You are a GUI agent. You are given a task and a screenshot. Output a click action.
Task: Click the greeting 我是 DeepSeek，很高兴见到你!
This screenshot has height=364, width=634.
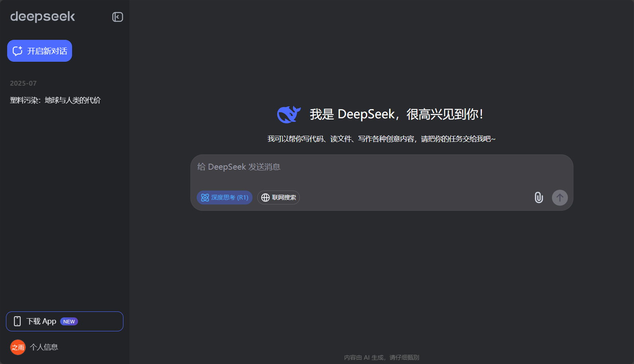click(x=397, y=114)
